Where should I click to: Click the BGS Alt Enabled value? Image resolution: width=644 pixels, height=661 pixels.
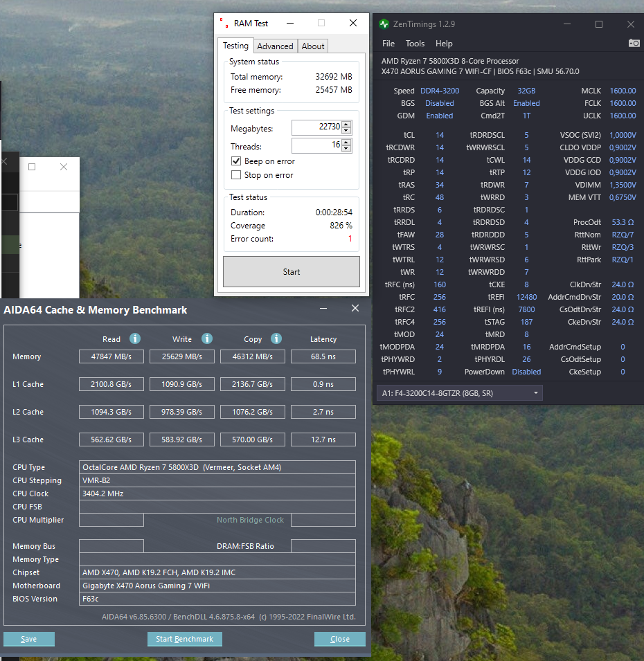coord(526,103)
